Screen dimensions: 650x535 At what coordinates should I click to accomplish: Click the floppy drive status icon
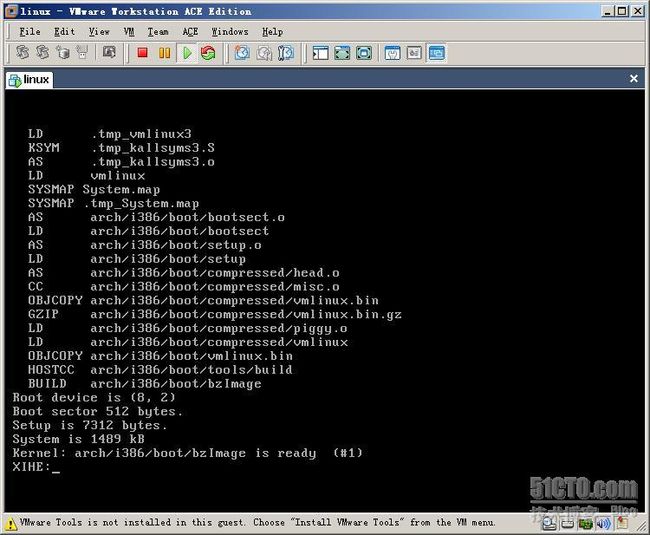(x=568, y=524)
